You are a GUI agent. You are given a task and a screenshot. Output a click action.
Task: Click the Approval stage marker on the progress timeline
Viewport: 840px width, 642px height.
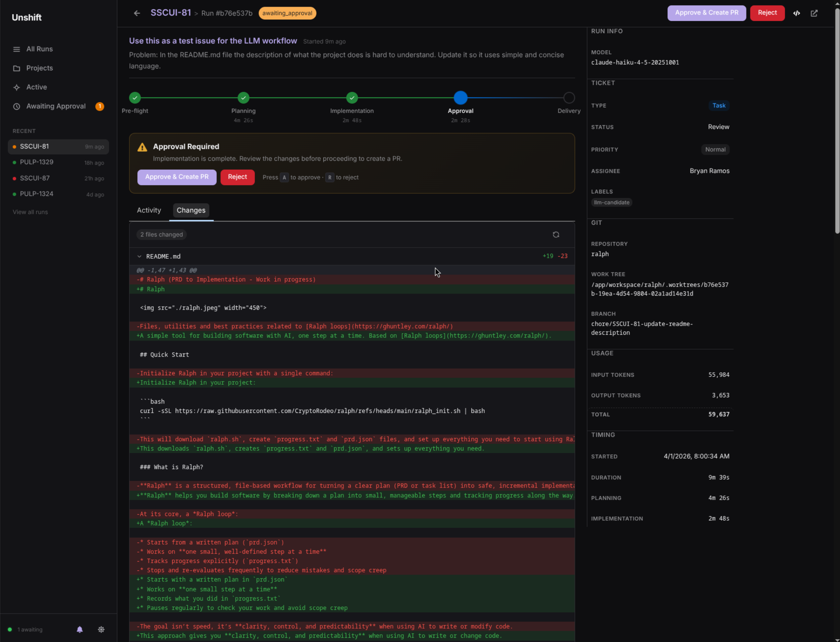(460, 98)
